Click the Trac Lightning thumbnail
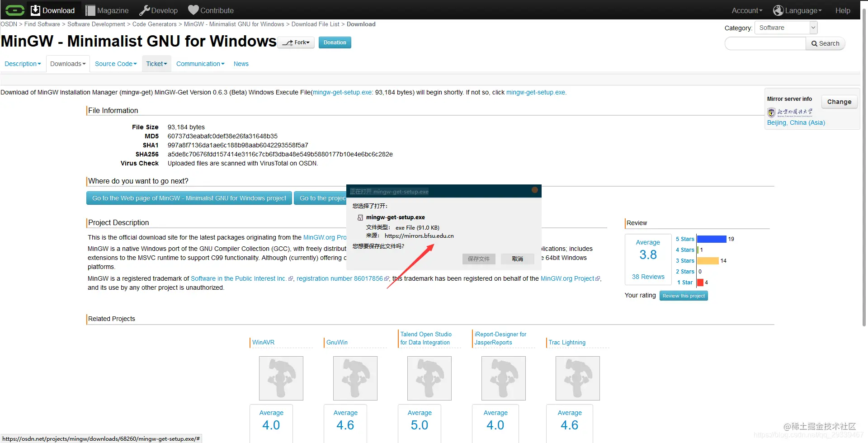Viewport: 868px width, 443px height. pos(578,378)
